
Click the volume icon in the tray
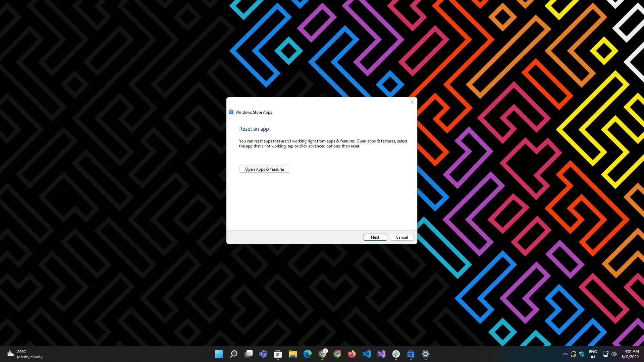click(x=614, y=354)
